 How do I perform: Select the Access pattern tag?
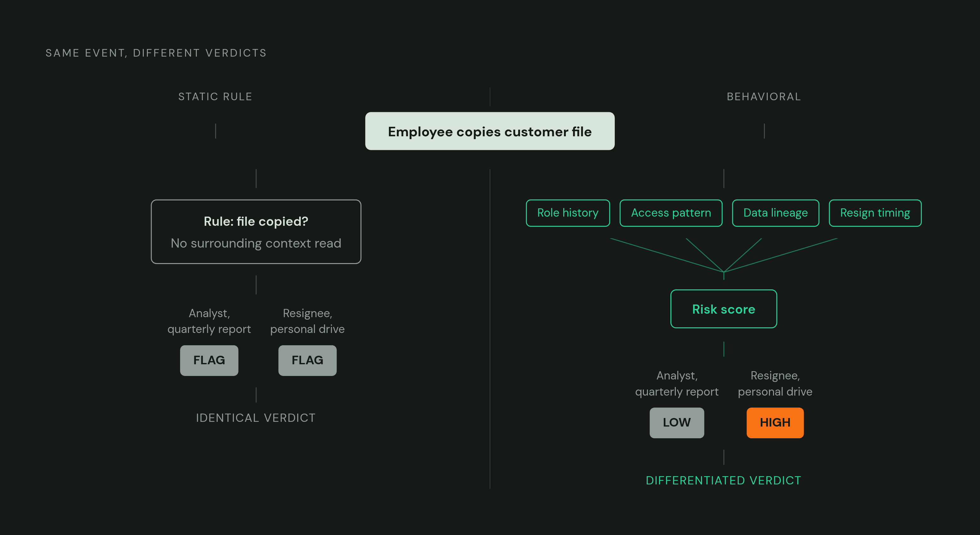click(671, 213)
